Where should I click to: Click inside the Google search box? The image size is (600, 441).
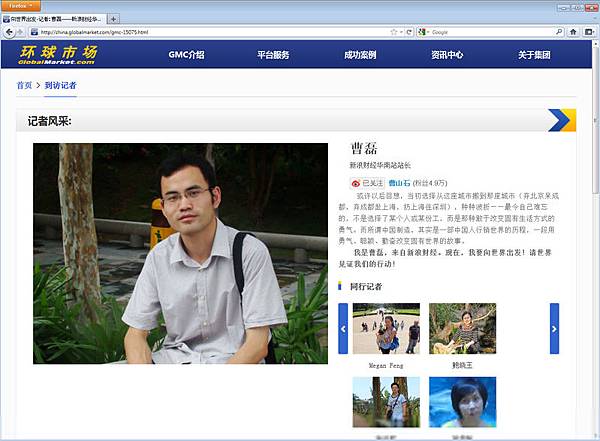click(493, 32)
